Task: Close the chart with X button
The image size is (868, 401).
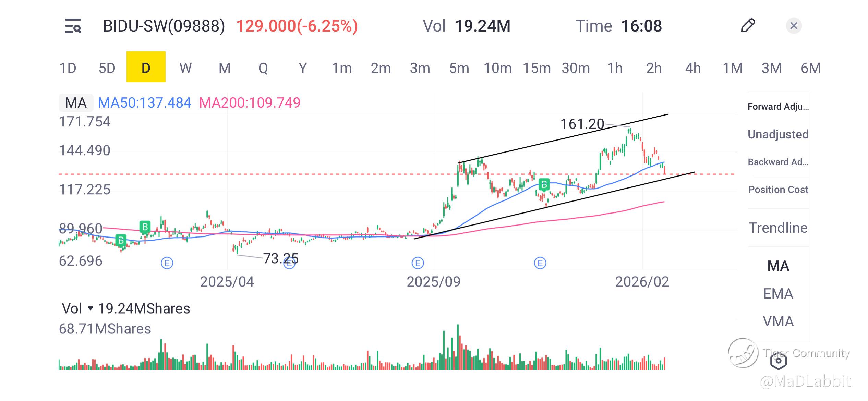Action: (x=794, y=26)
